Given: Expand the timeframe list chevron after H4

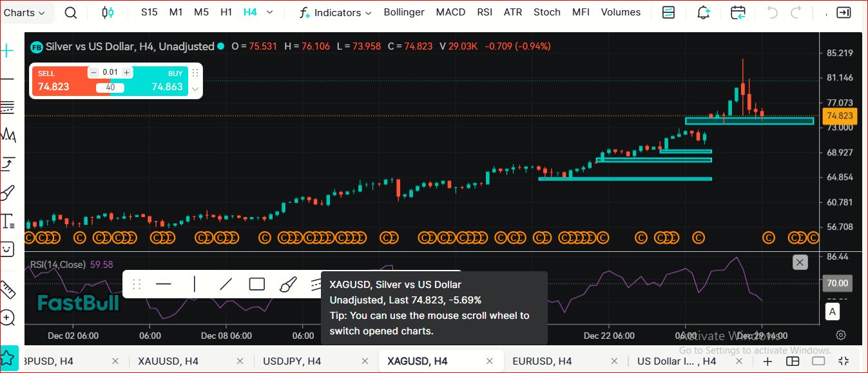Looking at the screenshot, I should pos(269,12).
